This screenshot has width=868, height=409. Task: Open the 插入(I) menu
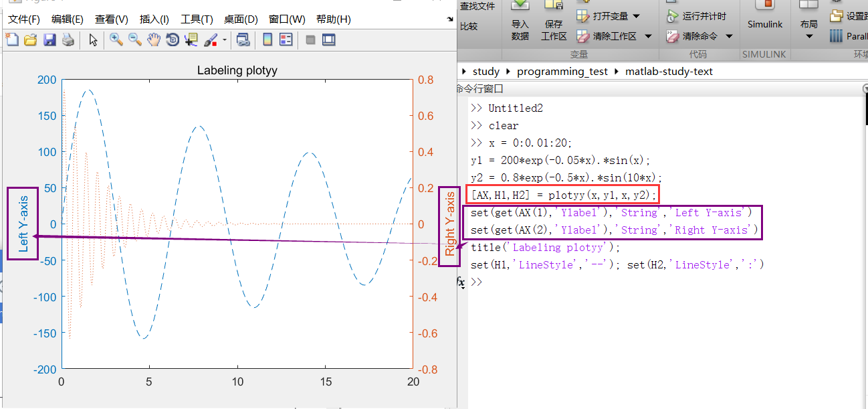(x=152, y=19)
